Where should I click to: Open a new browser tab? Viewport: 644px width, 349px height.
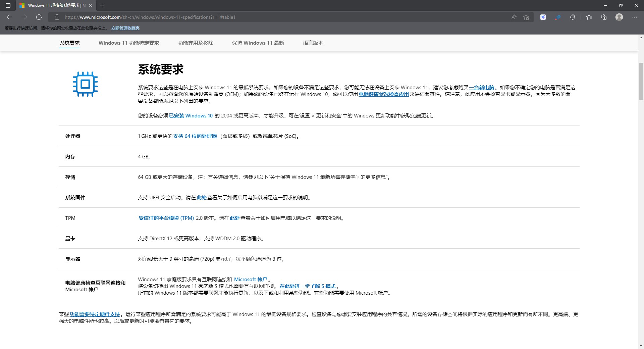coord(103,5)
